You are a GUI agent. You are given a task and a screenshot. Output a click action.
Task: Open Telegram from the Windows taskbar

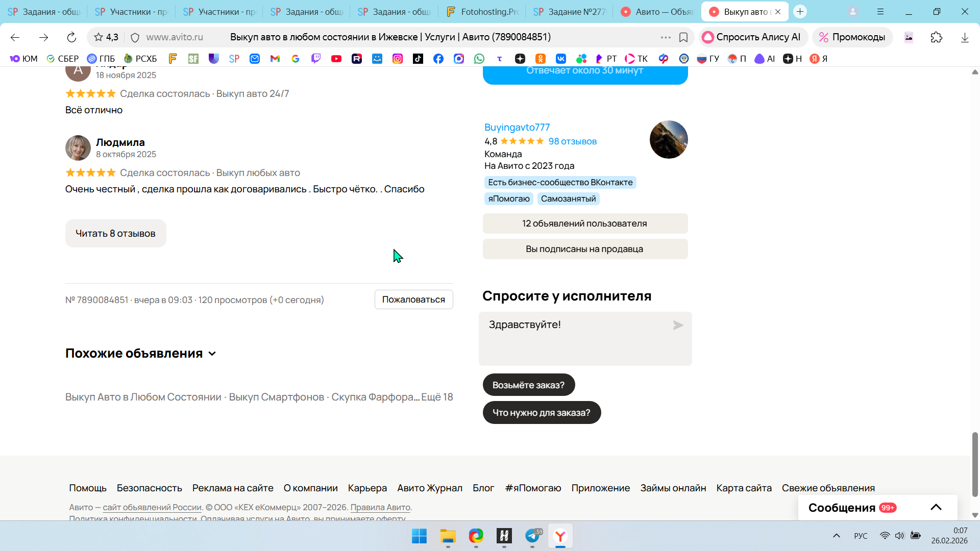(x=532, y=536)
